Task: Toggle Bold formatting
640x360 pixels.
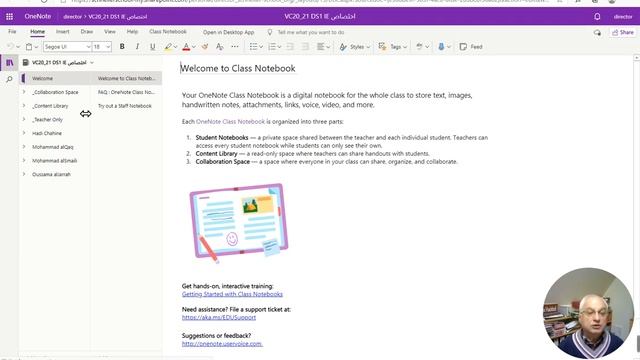Action: tap(122, 47)
